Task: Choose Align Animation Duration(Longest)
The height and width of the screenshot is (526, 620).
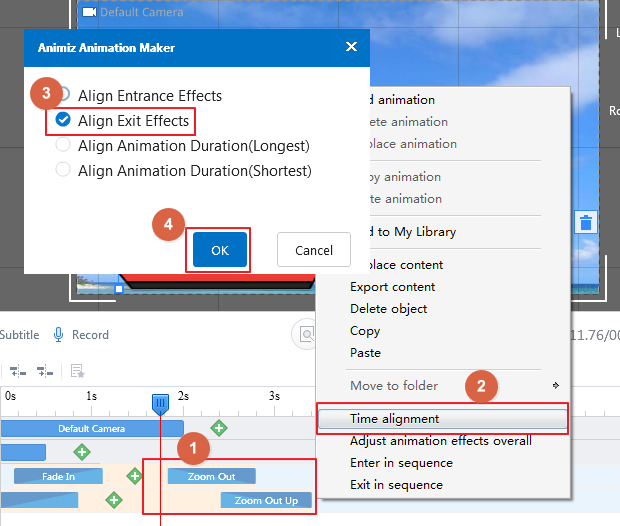Action: click(64, 146)
